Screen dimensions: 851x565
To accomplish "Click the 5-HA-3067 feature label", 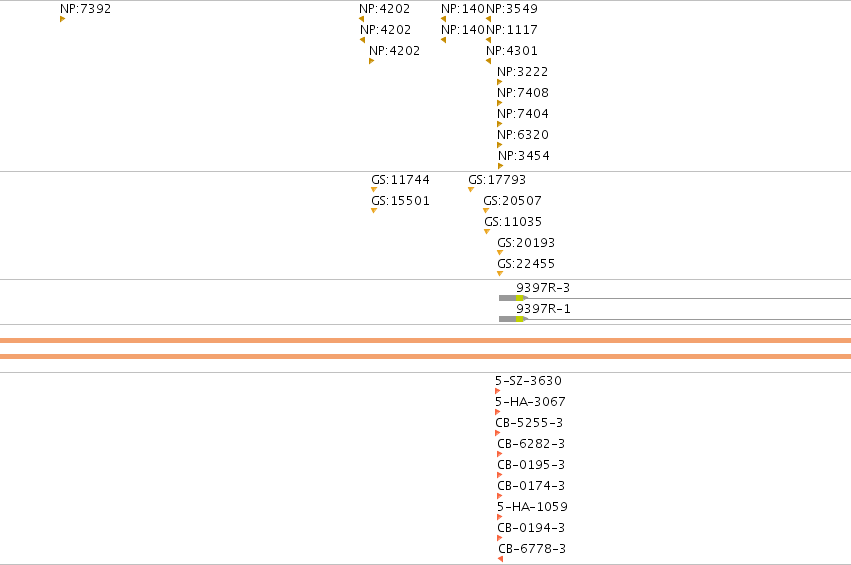I will point(530,402).
